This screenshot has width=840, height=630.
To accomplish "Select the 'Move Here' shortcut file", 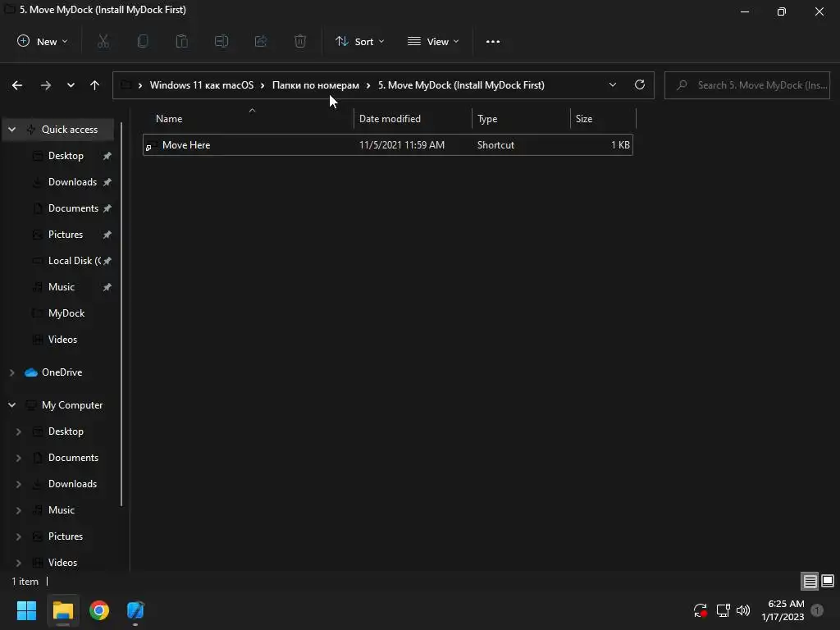I will tap(388, 145).
